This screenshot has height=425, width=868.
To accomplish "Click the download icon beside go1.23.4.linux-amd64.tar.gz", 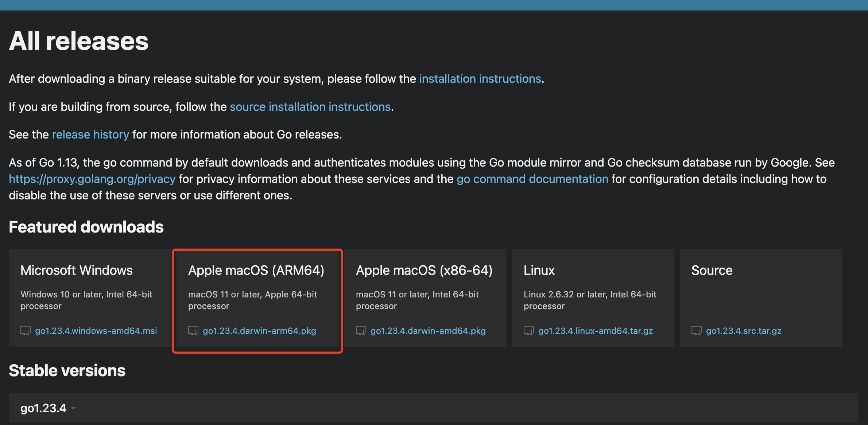I will [x=529, y=331].
